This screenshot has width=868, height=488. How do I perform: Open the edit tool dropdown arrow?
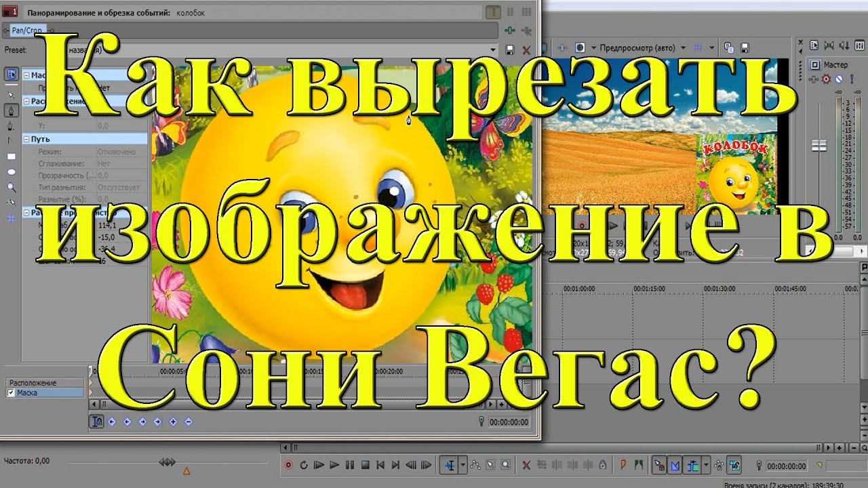[462, 466]
